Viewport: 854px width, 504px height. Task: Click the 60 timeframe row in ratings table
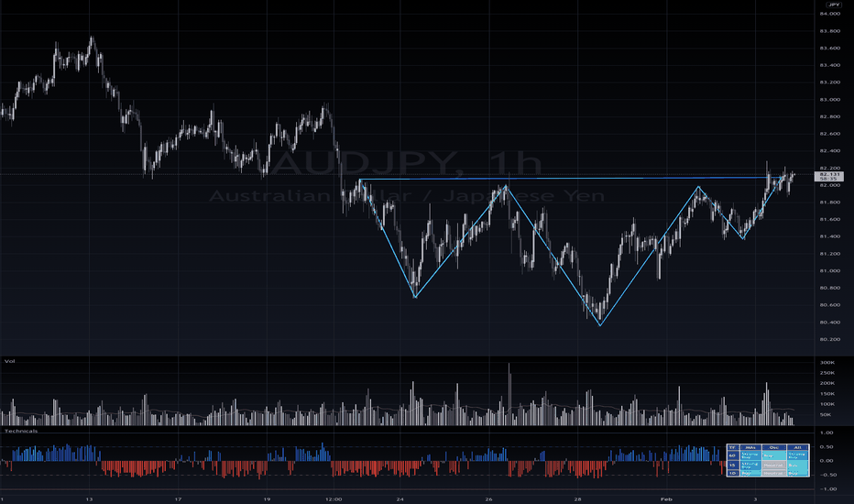(x=732, y=455)
